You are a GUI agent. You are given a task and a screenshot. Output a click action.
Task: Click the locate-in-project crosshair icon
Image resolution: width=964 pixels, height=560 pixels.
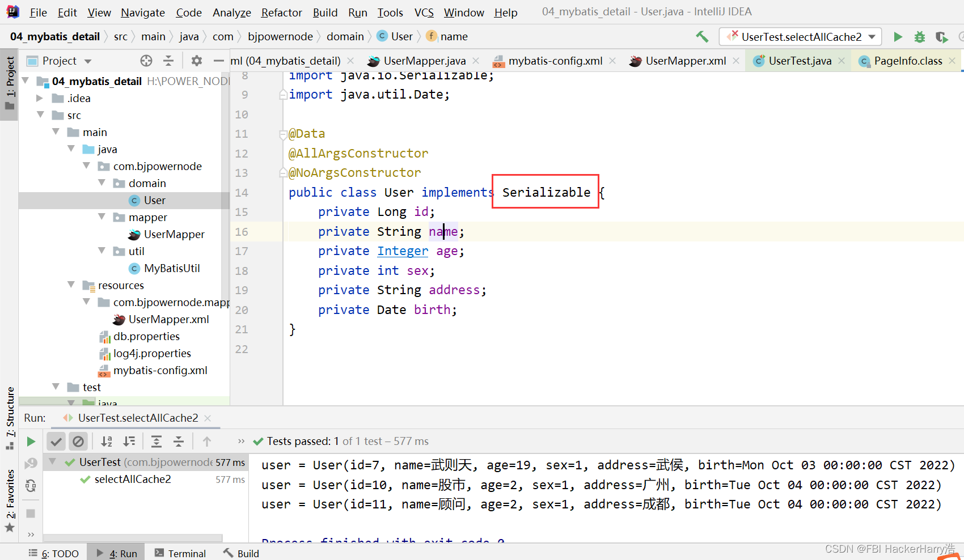(146, 61)
